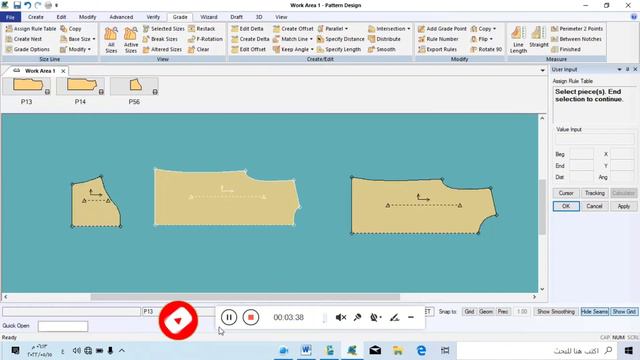Switch to Advanced ribbon tab
This screenshot has width=640, height=360.
tap(121, 17)
